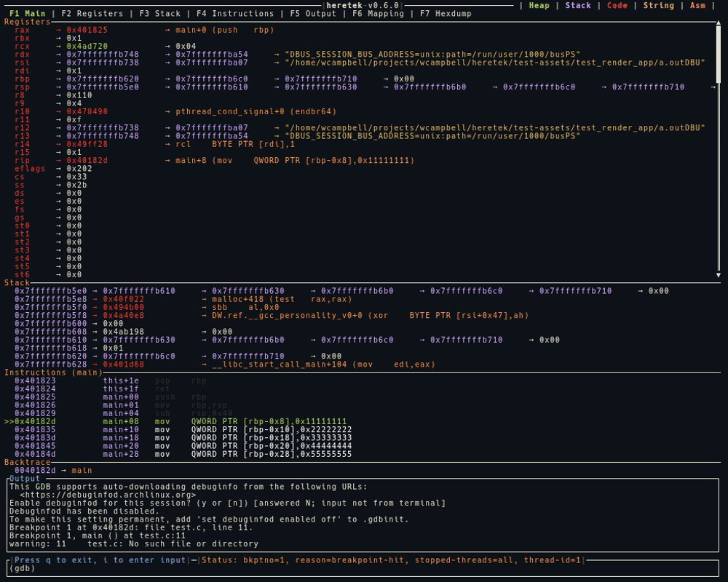
Task: Select the rip register row
Action: click(x=22, y=161)
